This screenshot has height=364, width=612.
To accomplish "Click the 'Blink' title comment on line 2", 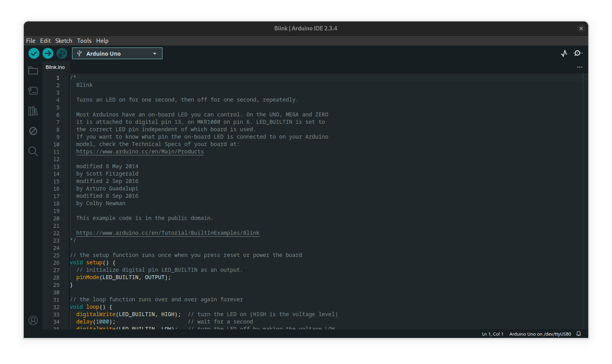I will [x=85, y=85].
